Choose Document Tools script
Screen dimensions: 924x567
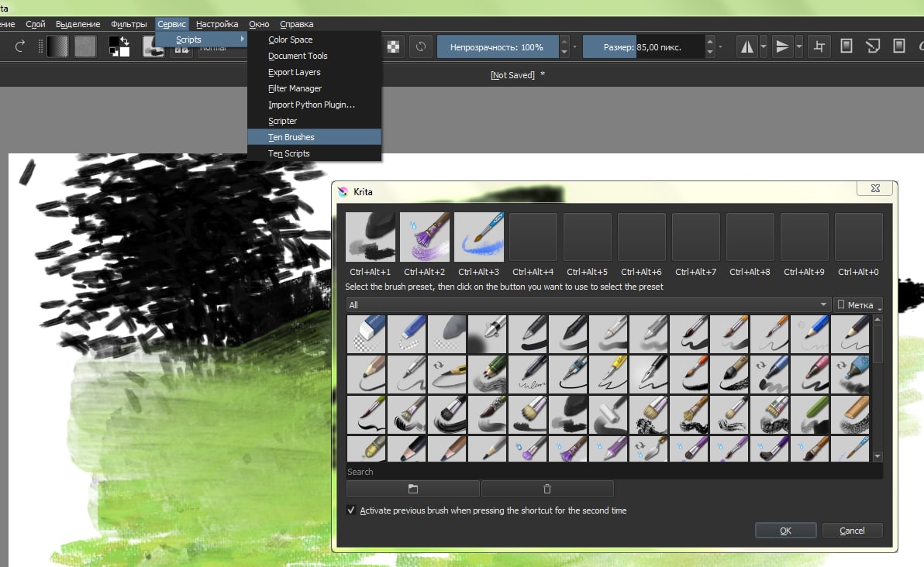tap(314, 56)
